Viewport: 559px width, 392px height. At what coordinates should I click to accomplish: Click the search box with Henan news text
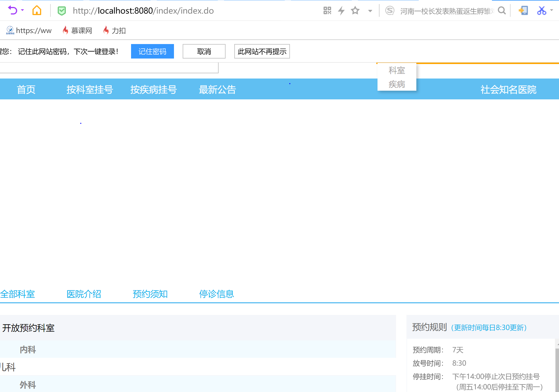pyautogui.click(x=447, y=11)
